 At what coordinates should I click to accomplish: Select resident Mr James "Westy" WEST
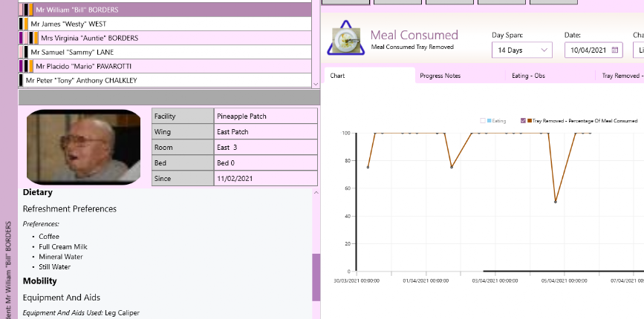click(x=165, y=24)
